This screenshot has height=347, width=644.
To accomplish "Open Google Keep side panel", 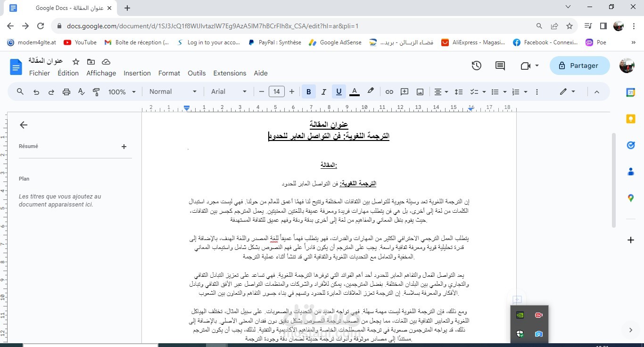I will click(631, 119).
